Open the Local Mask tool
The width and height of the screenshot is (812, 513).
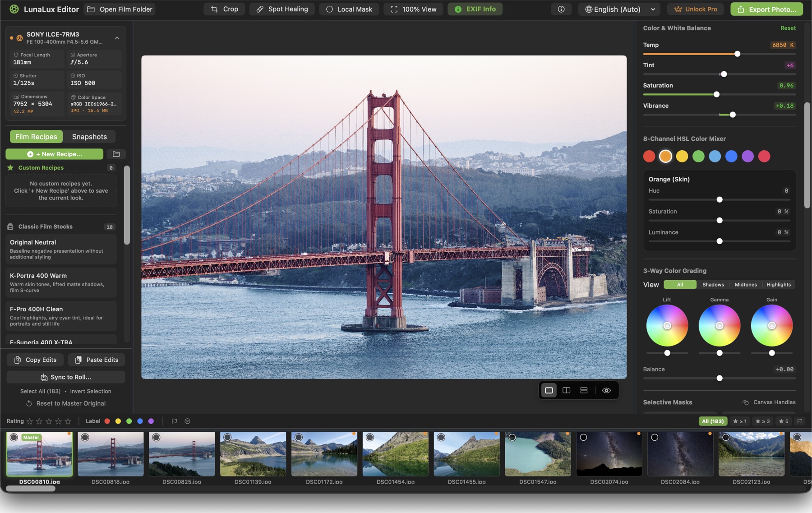tap(349, 9)
